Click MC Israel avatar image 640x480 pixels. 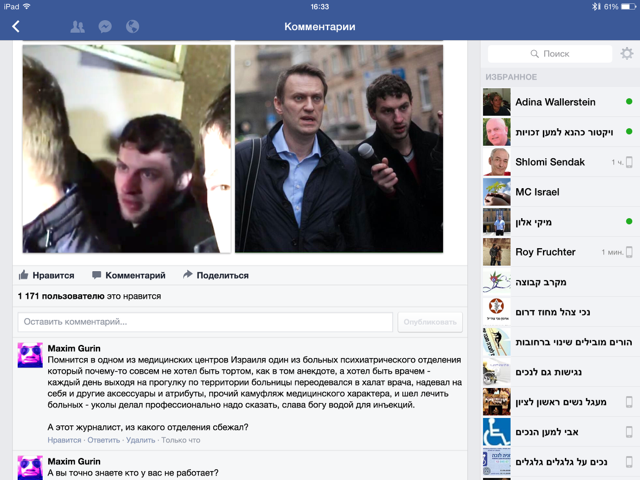pos(497,192)
